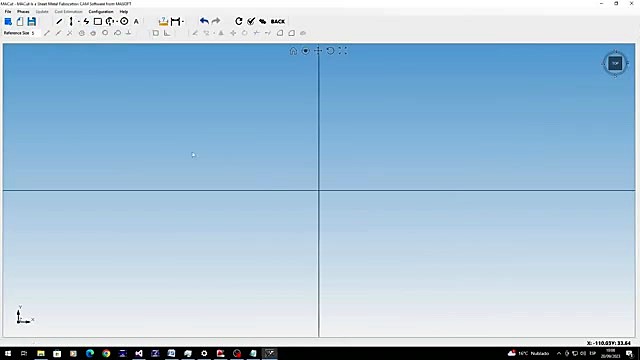Select the Line drawing tool
Viewport: 640px width, 360px height.
coord(59,21)
